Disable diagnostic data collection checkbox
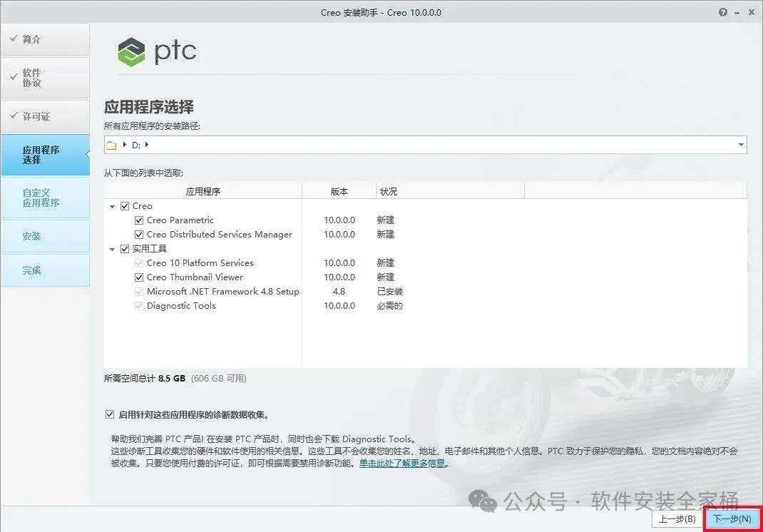 (110, 415)
